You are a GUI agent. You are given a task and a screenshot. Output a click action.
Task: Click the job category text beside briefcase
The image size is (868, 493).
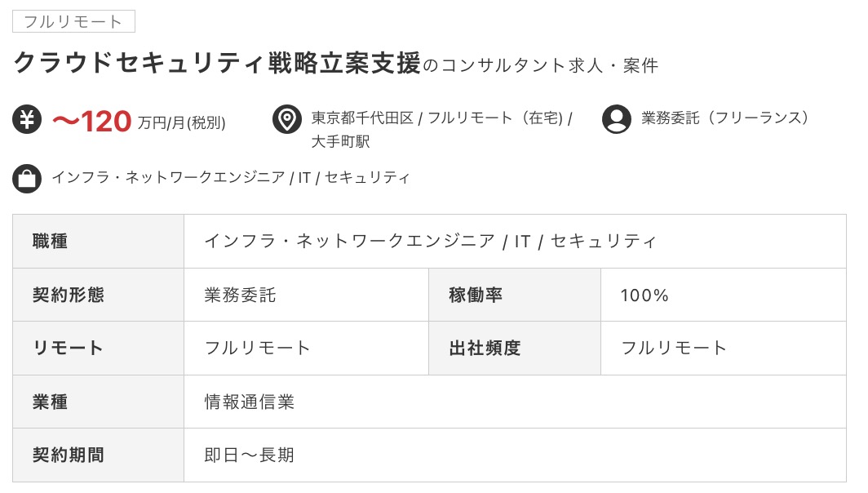coord(231,178)
